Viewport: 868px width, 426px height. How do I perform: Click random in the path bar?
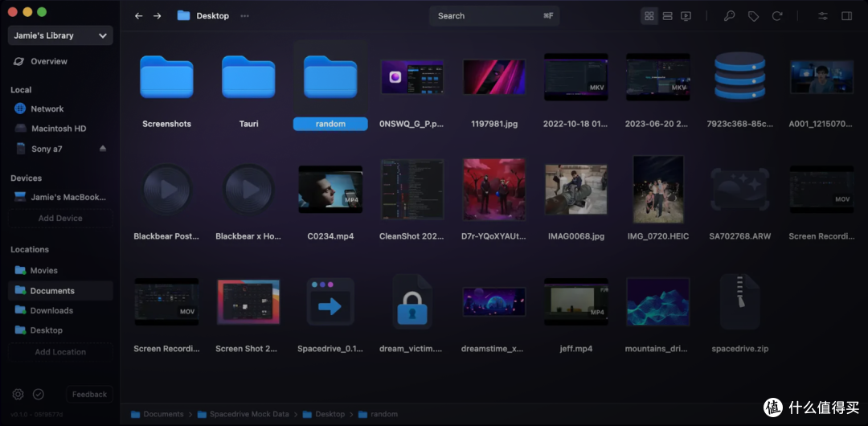[x=378, y=415]
